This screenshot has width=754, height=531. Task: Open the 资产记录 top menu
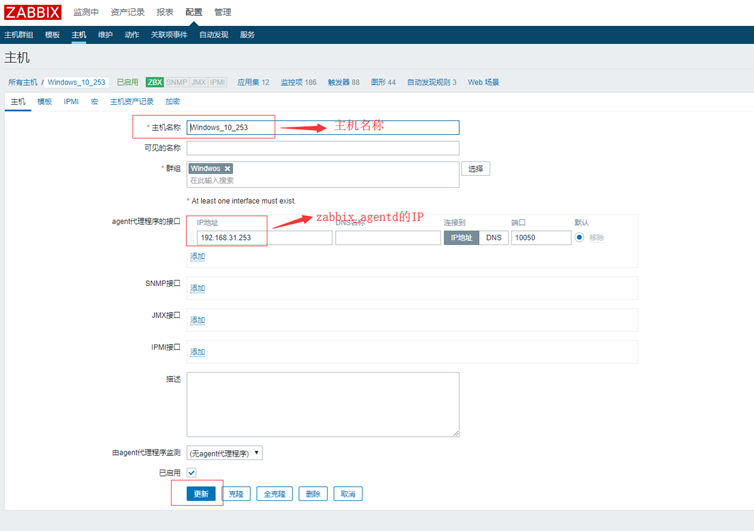click(127, 12)
